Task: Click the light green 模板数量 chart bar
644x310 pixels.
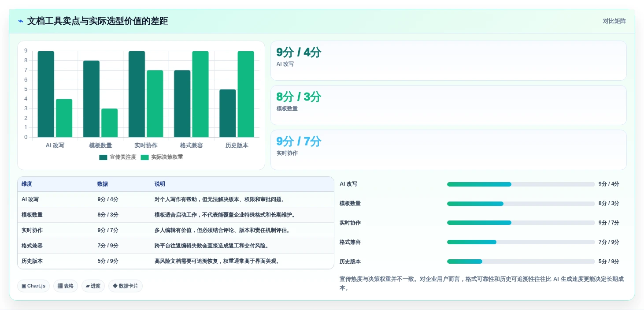Action: point(110,123)
